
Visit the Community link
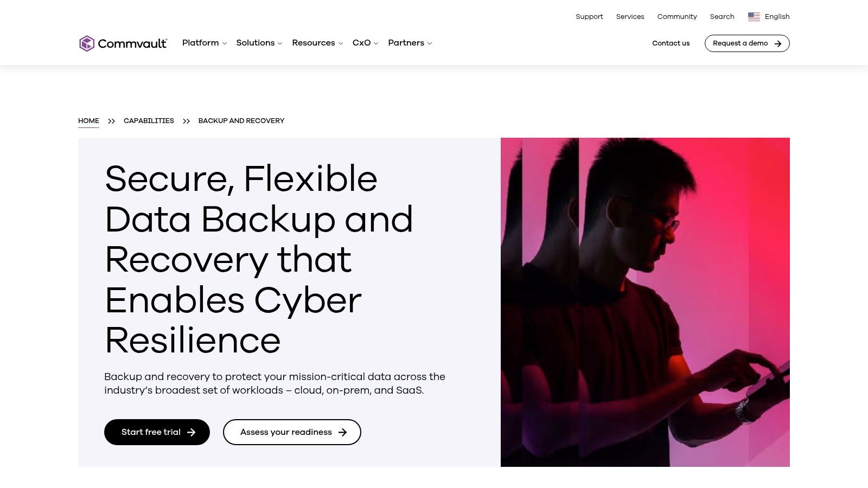677,17
